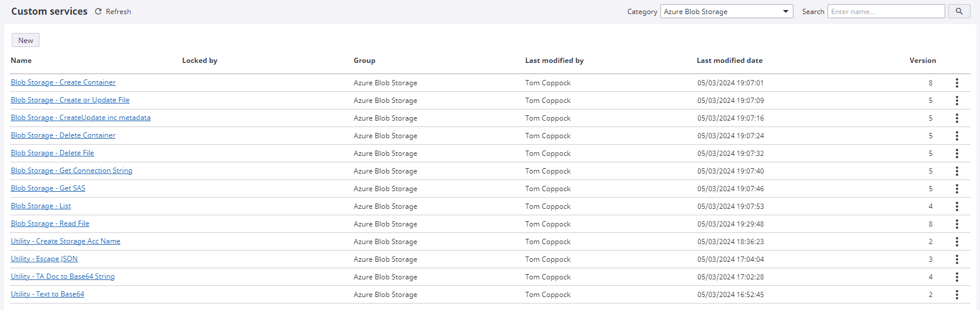
Task: Open the kebab menu for Blob Storage - Create Container
Action: click(x=956, y=83)
